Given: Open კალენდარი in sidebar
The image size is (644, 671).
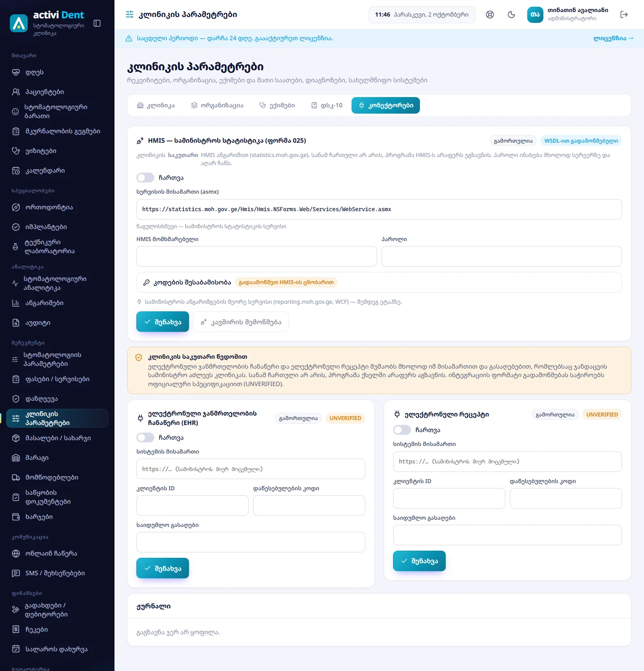Looking at the screenshot, I should (57, 171).
